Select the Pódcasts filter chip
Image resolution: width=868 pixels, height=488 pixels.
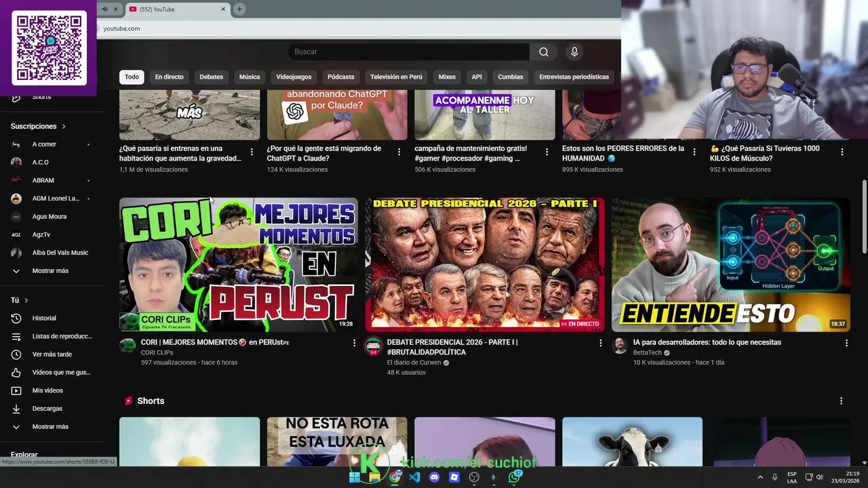(x=340, y=77)
